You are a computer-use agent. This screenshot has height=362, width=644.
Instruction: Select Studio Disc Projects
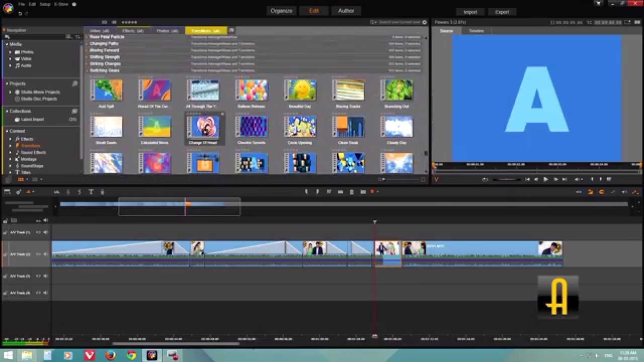(39, 99)
